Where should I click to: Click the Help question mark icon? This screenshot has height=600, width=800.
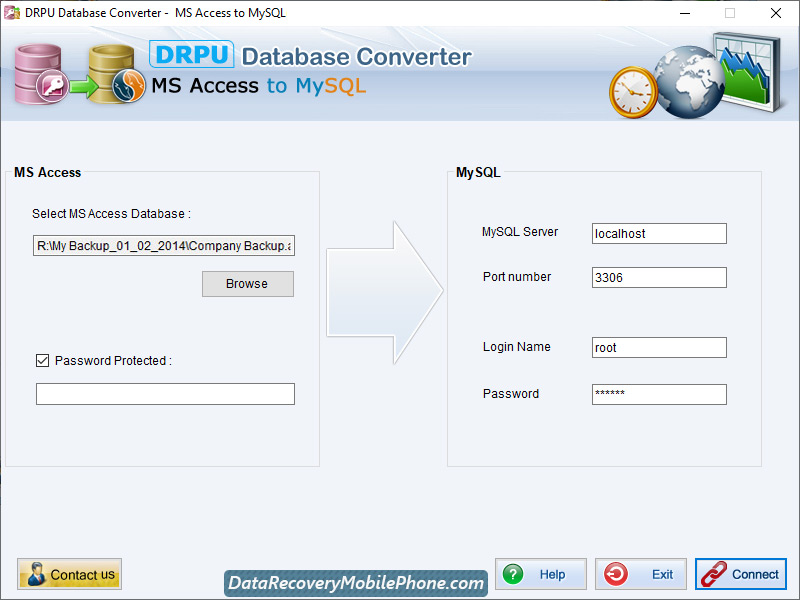513,574
